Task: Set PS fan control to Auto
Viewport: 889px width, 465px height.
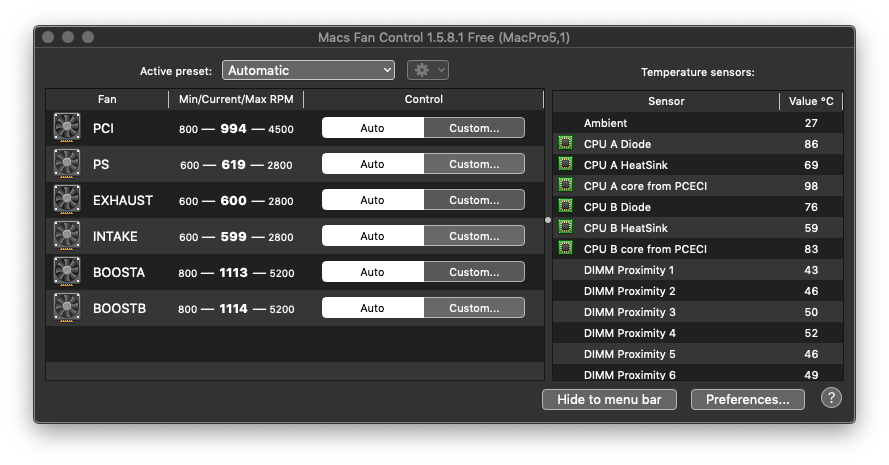Action: point(372,164)
